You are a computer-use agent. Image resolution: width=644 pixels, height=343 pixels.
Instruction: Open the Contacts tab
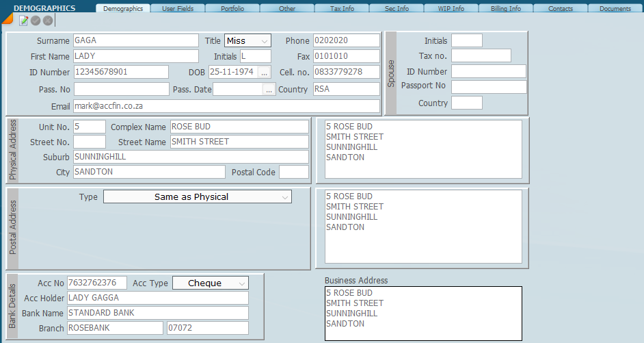tap(560, 9)
